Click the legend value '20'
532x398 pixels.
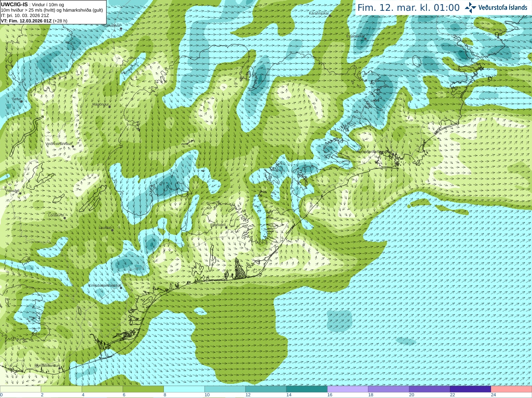click(411, 395)
